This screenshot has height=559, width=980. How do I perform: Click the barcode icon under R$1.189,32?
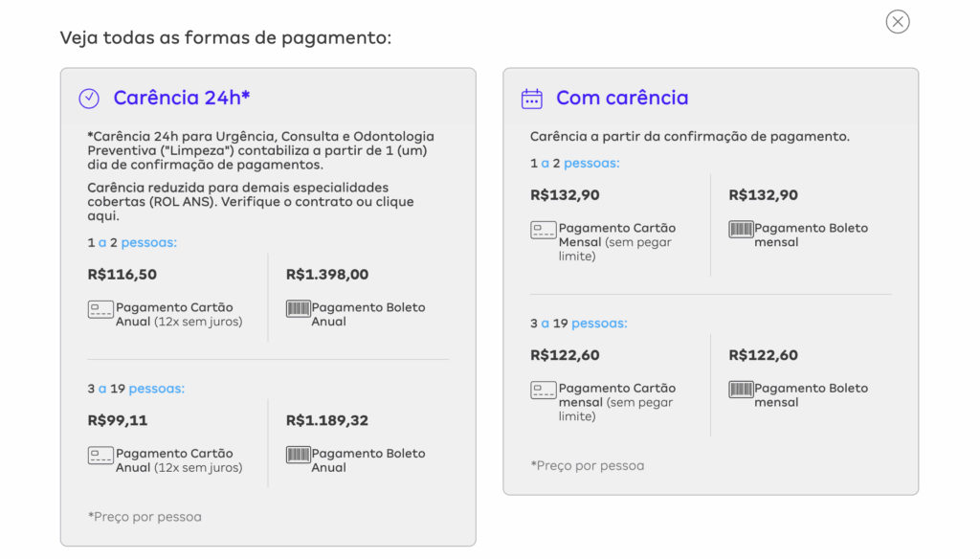[x=299, y=455]
